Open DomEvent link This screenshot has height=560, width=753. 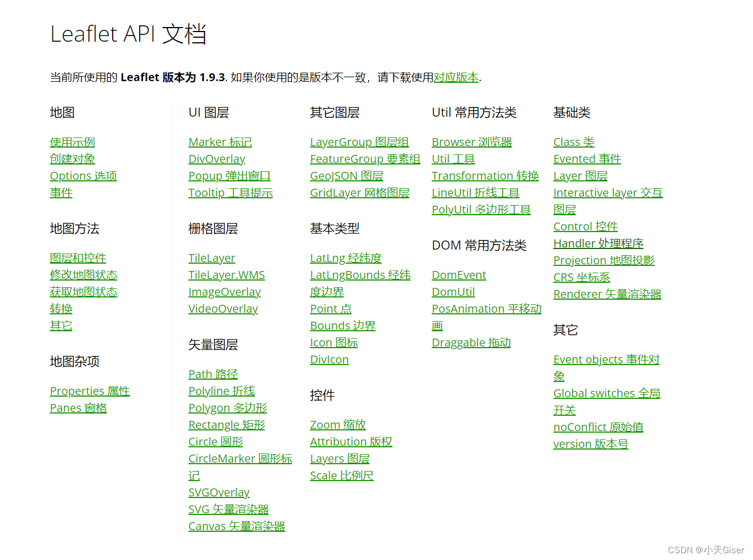click(x=459, y=275)
